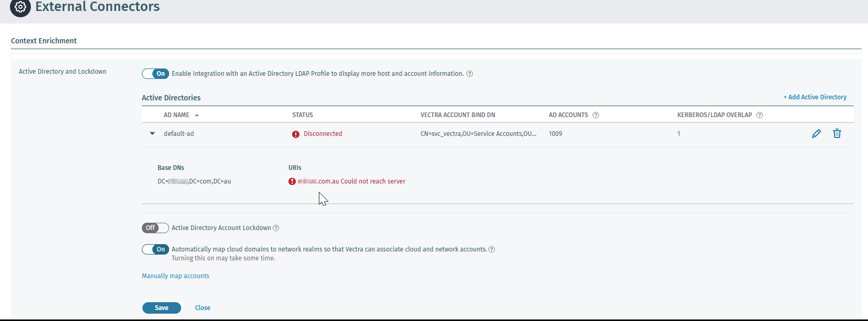This screenshot has height=321, width=868.
Task: Click Add Active Directory link
Action: click(x=815, y=97)
